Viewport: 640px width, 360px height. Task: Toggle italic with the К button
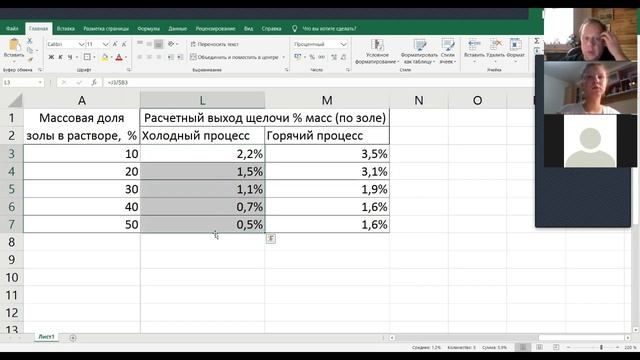(x=60, y=57)
